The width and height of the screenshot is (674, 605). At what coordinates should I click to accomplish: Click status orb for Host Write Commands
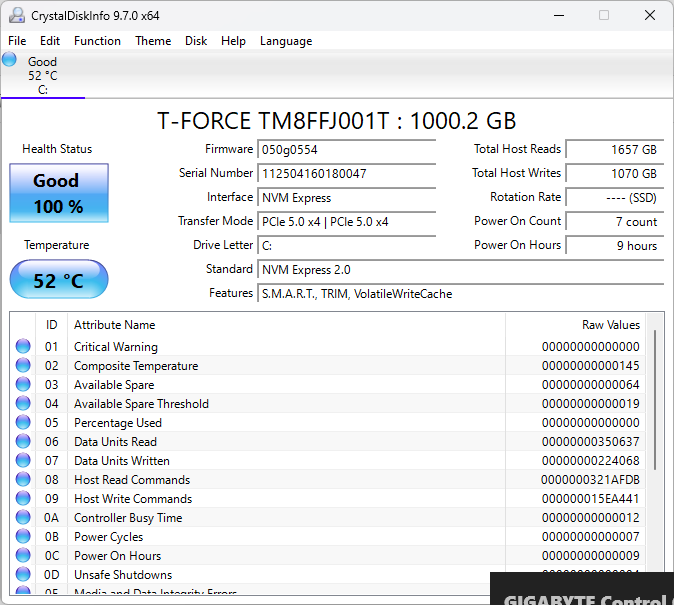(23, 498)
